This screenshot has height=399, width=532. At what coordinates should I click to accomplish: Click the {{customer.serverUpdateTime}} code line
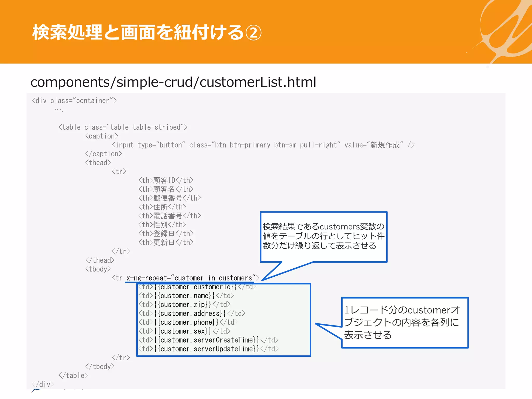pyautogui.click(x=208, y=349)
